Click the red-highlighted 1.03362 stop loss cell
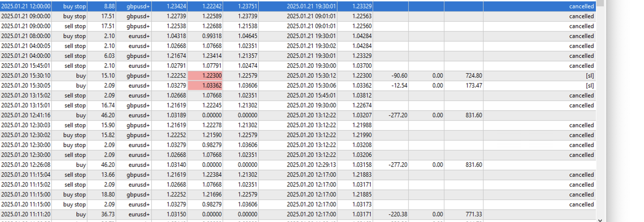The image size is (644, 222). (x=205, y=86)
